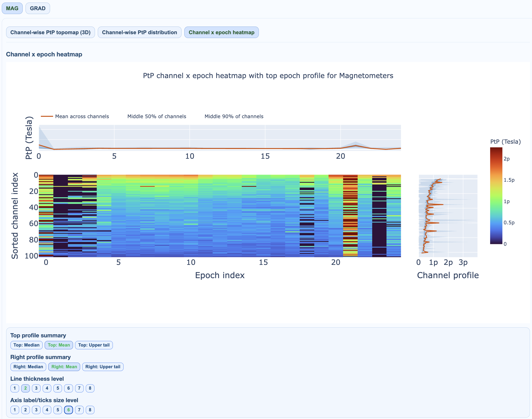Set right profile to Upper tail
The height and width of the screenshot is (419, 532).
[x=103, y=367]
